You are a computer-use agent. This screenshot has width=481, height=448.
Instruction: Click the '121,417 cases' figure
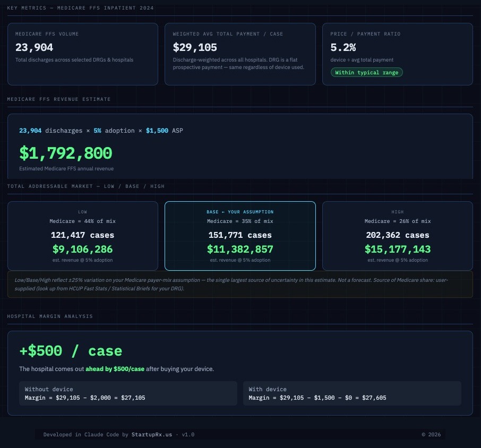82,235
